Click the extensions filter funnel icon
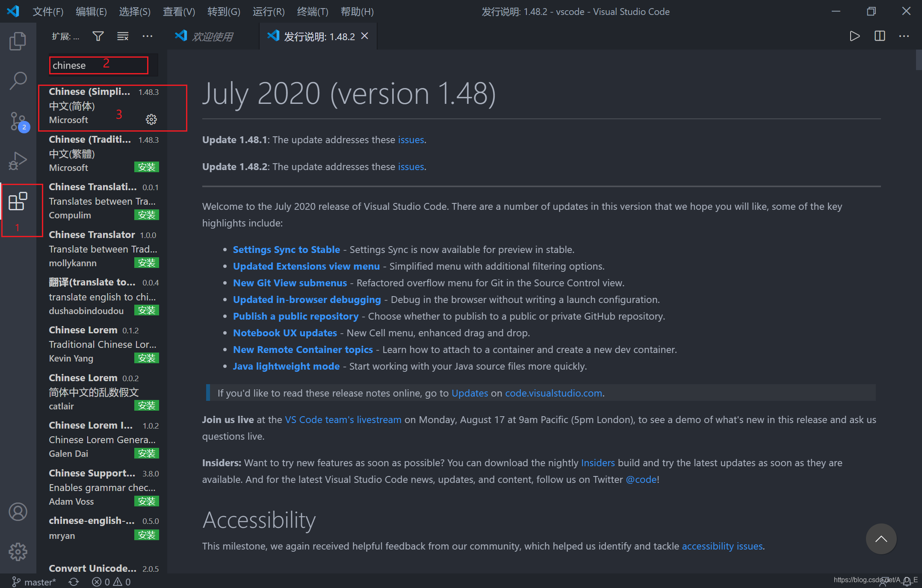 click(98, 36)
